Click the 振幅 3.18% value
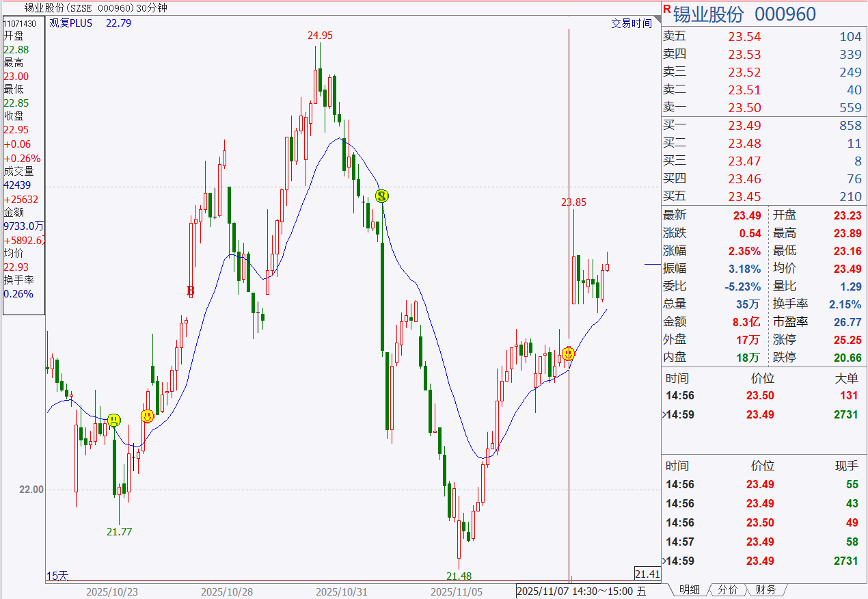Viewport: 868px width, 599px height. tap(745, 269)
